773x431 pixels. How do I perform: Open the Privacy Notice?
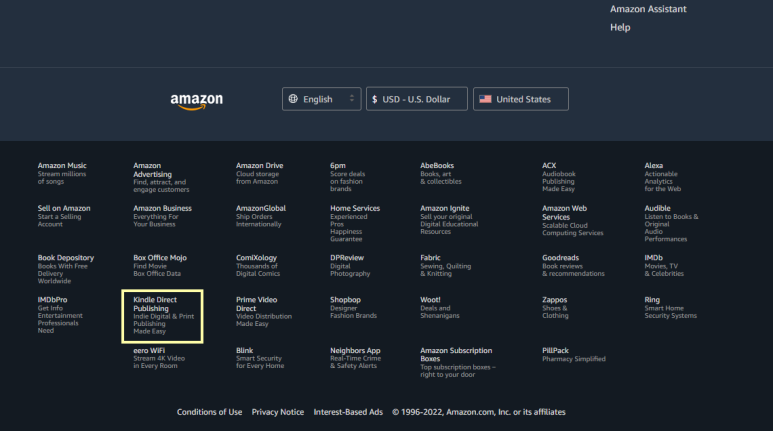[x=278, y=412]
